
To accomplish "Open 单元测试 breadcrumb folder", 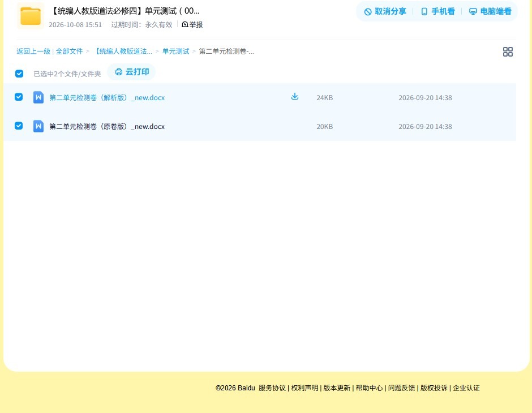I will pos(175,51).
